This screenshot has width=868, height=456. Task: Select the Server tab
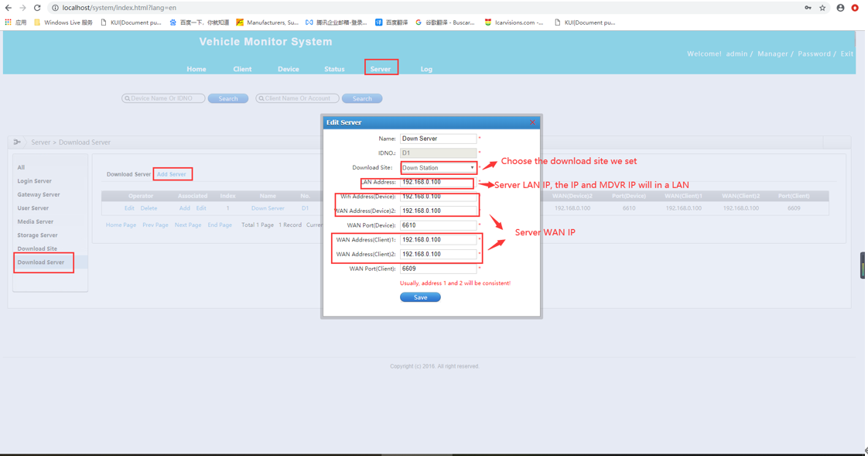point(381,69)
